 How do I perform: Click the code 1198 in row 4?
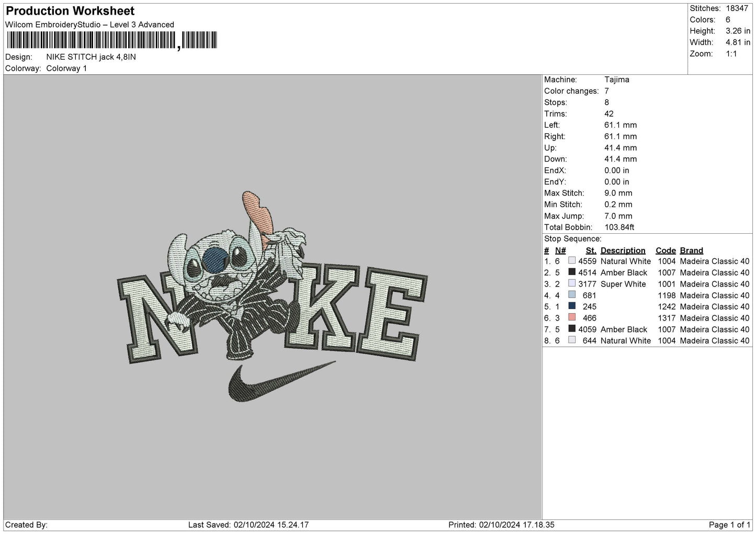[667, 296]
